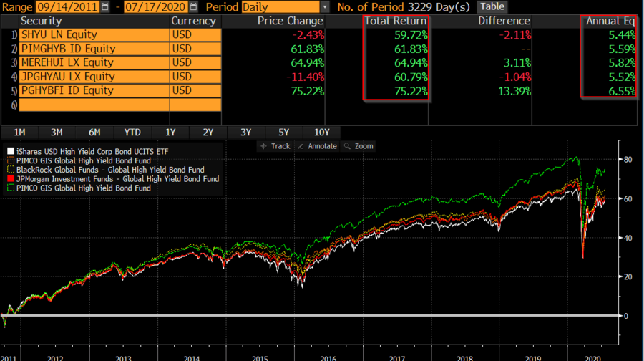The height and width of the screenshot is (361, 644).
Task: Edit the range start date 09/14/2011
Action: 68,7
